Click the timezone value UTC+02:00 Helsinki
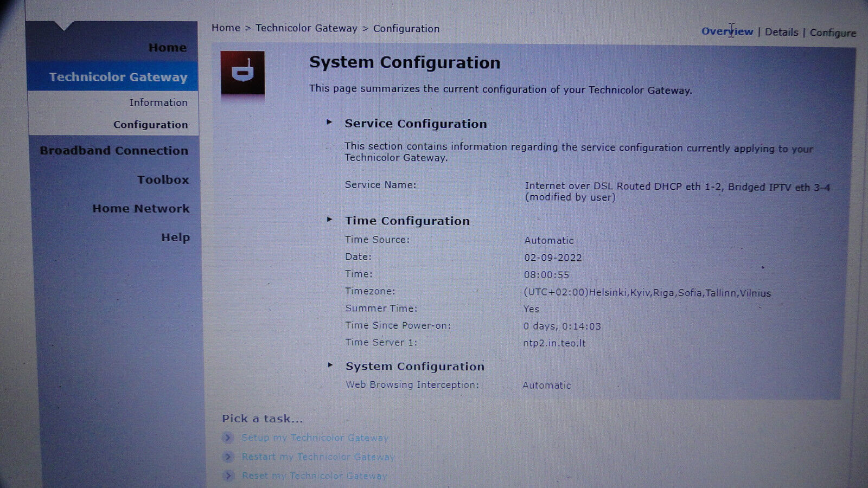 [647, 293]
